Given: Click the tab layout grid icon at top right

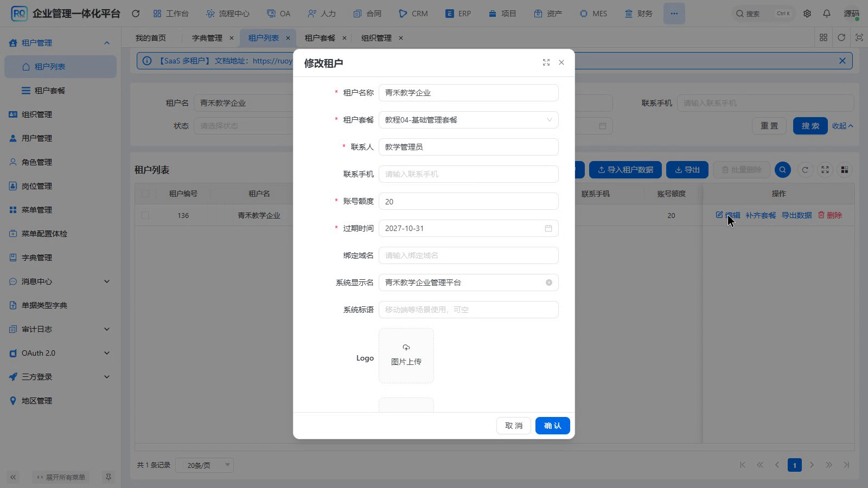Looking at the screenshot, I should tap(824, 37).
